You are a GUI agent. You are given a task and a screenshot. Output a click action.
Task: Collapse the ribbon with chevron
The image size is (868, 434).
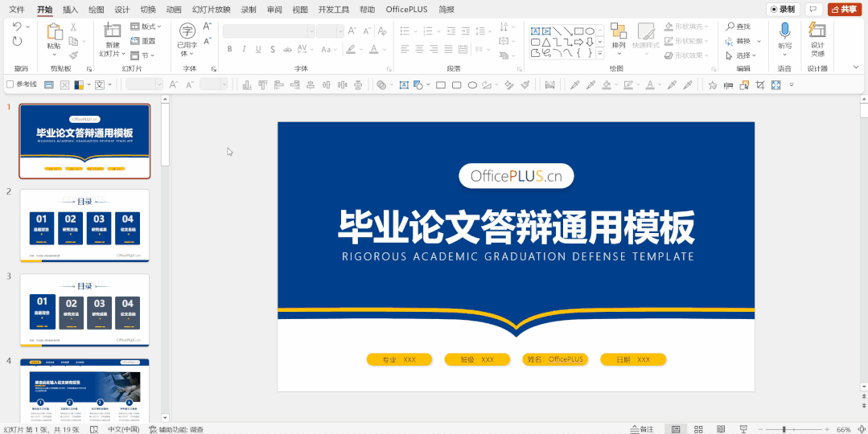(x=855, y=68)
